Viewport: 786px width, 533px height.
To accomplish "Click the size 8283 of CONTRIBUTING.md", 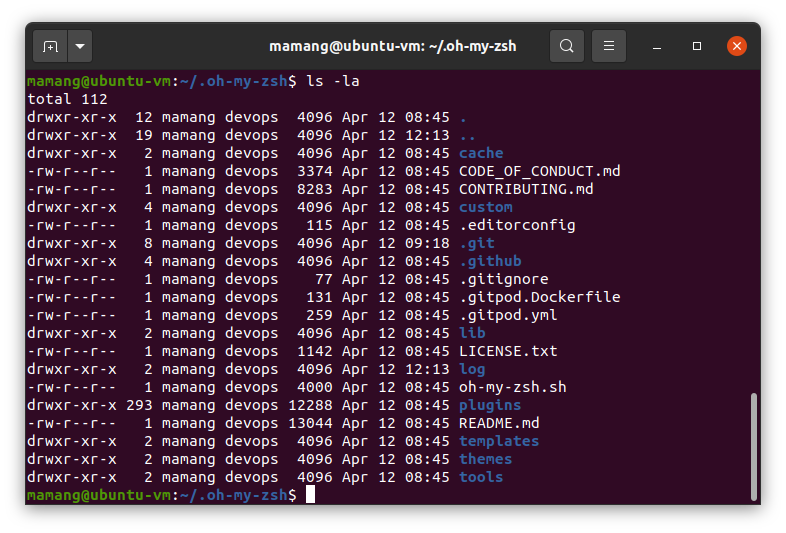I will 315,189.
